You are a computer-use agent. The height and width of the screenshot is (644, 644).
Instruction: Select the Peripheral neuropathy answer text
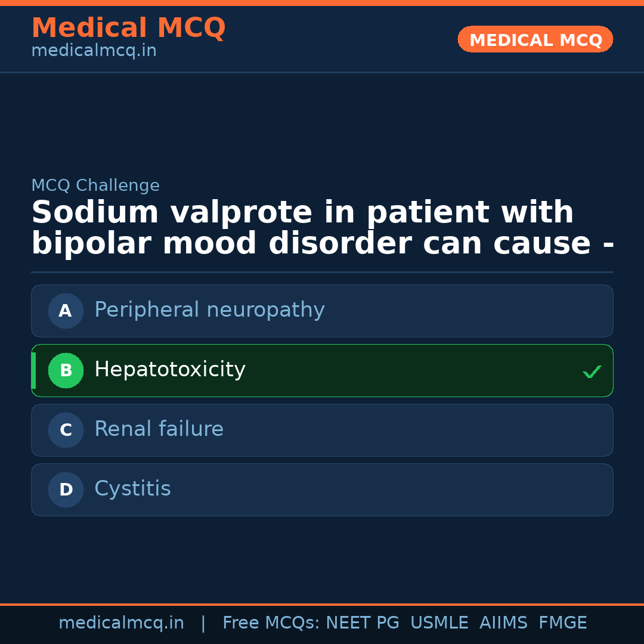209,310
